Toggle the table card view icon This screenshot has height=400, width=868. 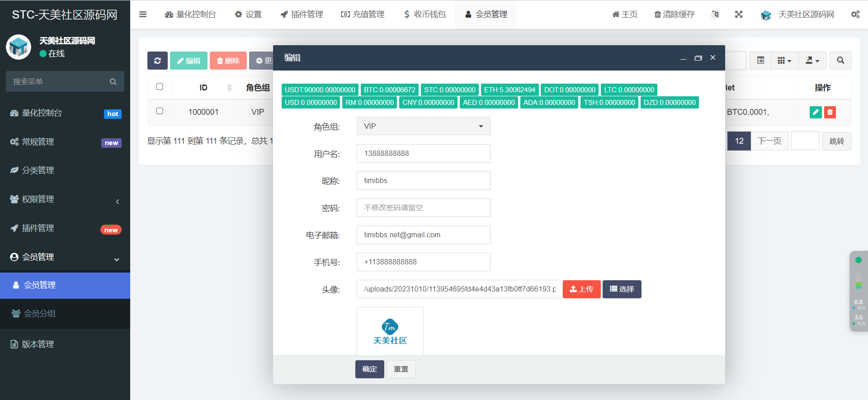(760, 61)
